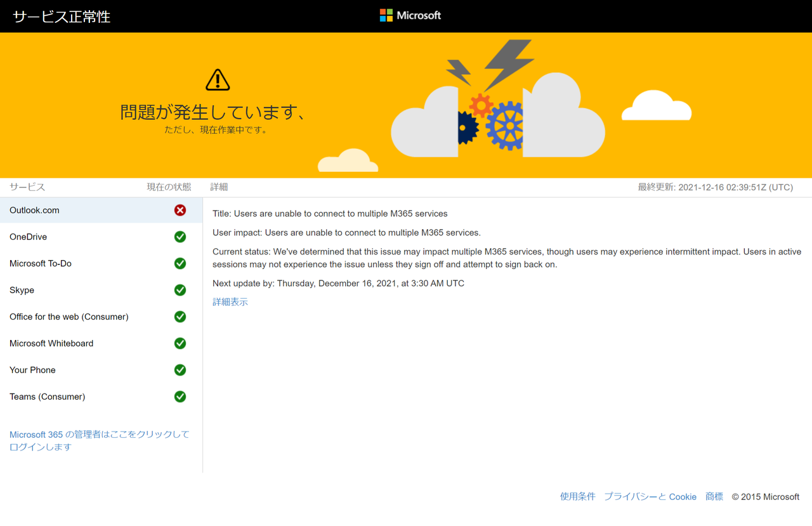Select Teams (Consumer) in the service list
The image size is (812, 526).
pyautogui.click(x=101, y=397)
